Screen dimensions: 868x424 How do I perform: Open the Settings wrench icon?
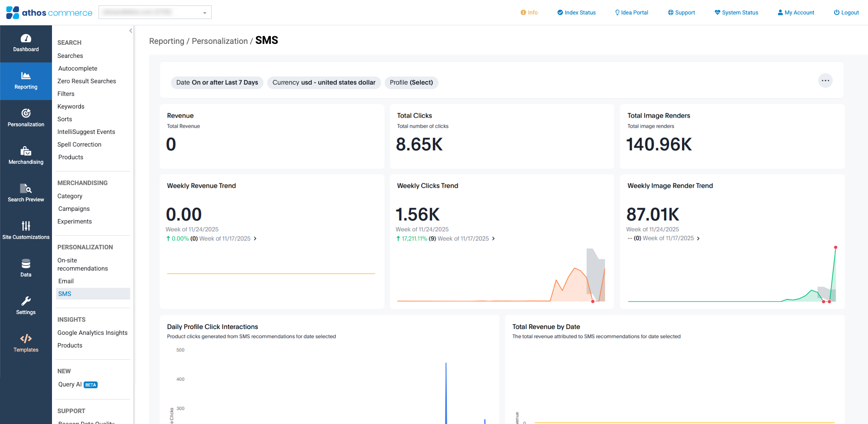pyautogui.click(x=26, y=301)
